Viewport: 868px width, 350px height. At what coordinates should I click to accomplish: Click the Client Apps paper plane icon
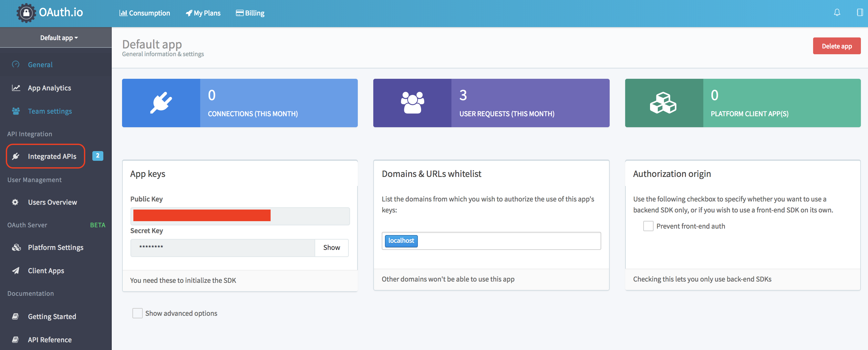[16, 271]
